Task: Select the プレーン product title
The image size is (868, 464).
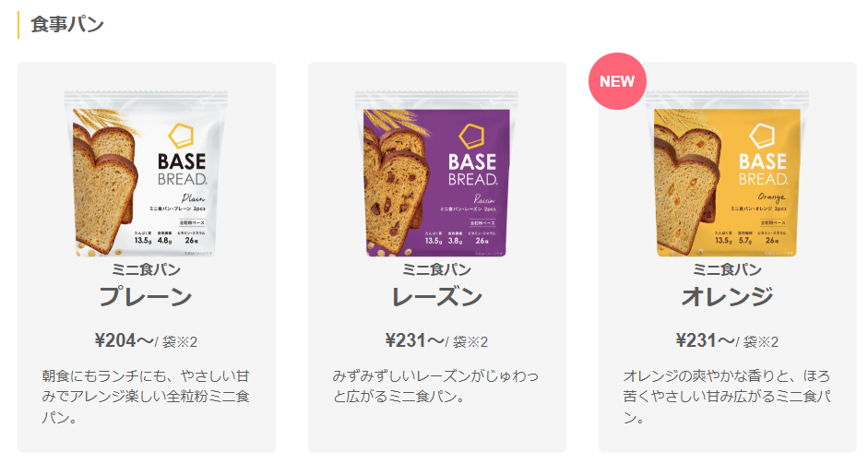Action: 146,297
